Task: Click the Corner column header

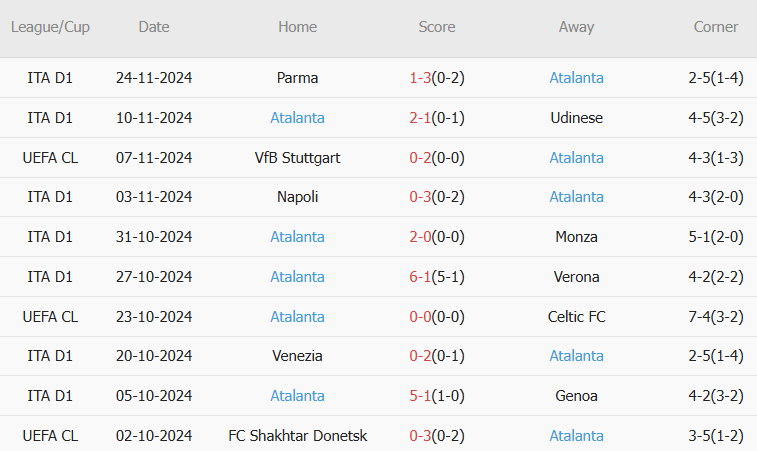Action: click(716, 27)
